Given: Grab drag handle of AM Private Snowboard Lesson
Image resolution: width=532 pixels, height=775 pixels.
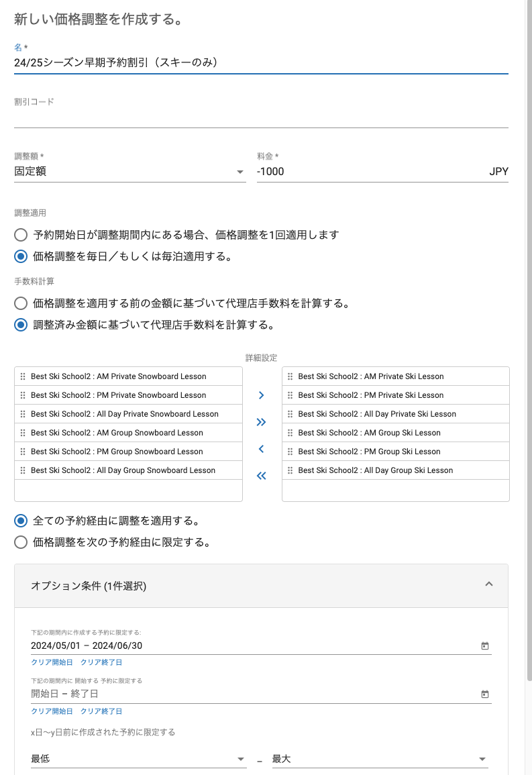Looking at the screenshot, I should pyautogui.click(x=23, y=376).
